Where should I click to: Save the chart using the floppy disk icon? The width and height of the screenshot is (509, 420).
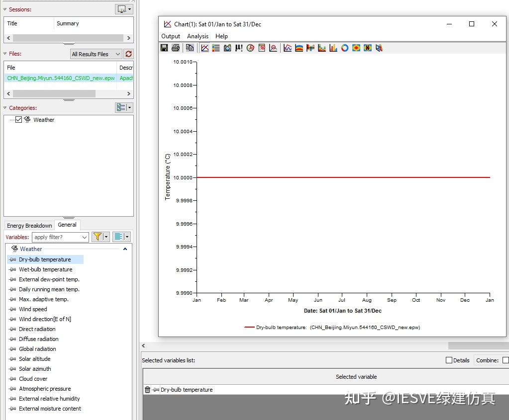[164, 48]
